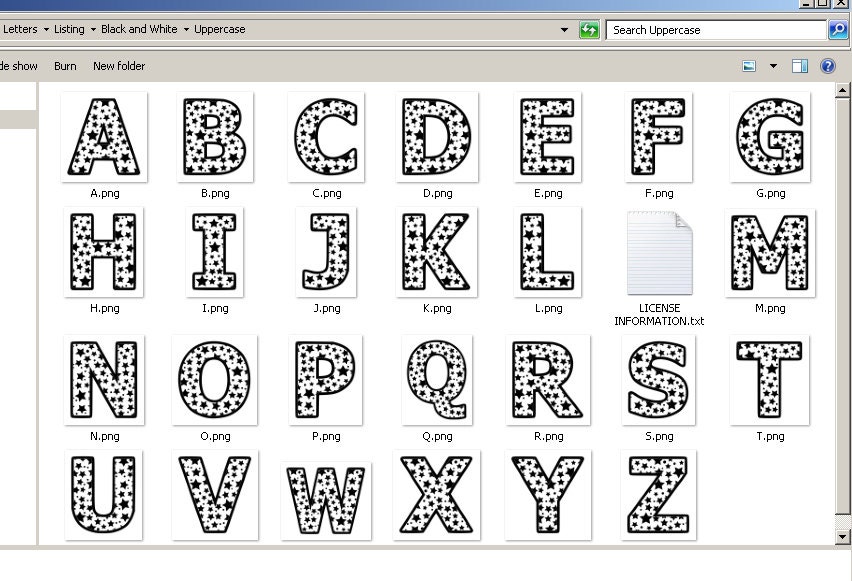Click inside the Search Uppercase box
Image resolution: width=852 pixels, height=581 pixels.
[x=710, y=29]
